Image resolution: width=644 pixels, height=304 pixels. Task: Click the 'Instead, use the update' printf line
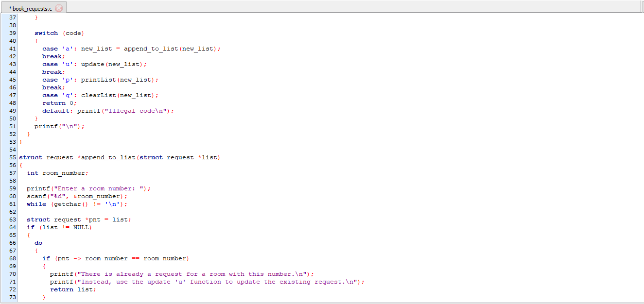[x=207, y=282]
